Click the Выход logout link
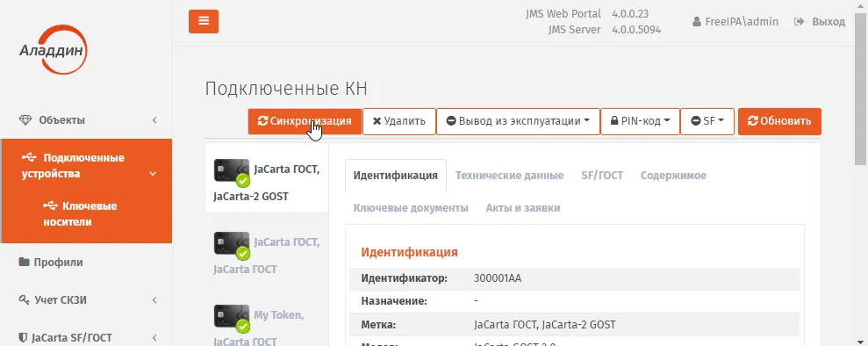This screenshot has width=868, height=346. (x=820, y=22)
